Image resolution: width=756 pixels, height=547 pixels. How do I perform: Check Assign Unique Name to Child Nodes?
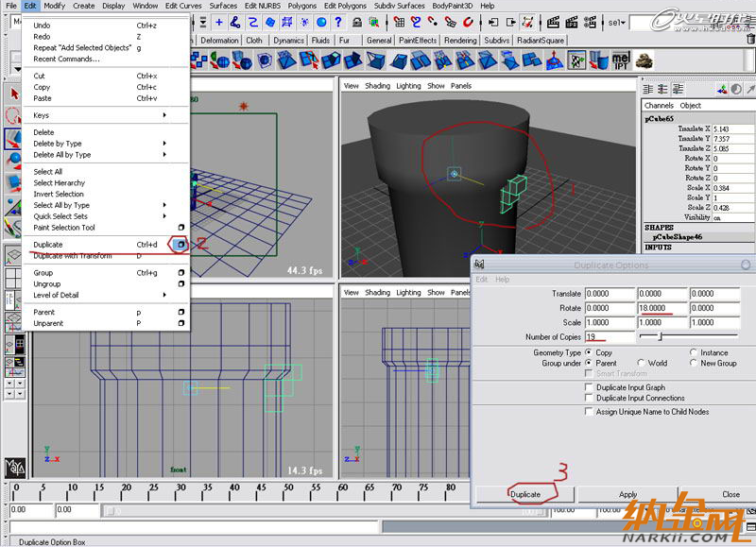590,412
